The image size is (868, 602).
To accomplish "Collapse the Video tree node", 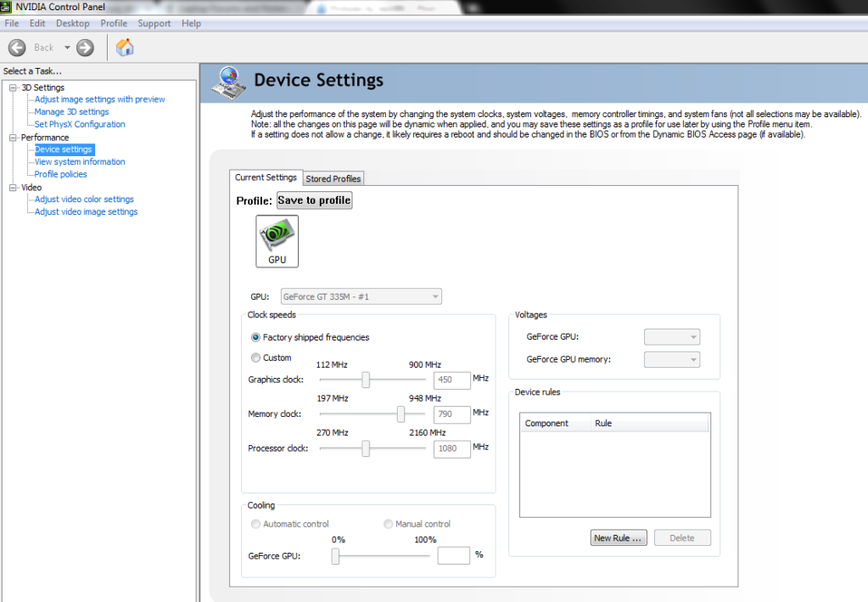I will tap(13, 188).
